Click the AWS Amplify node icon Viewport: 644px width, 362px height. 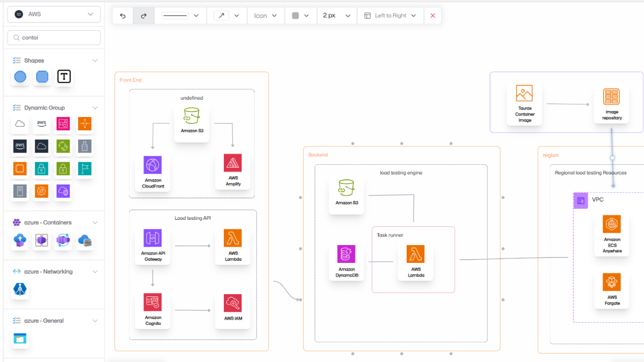pyautogui.click(x=232, y=163)
